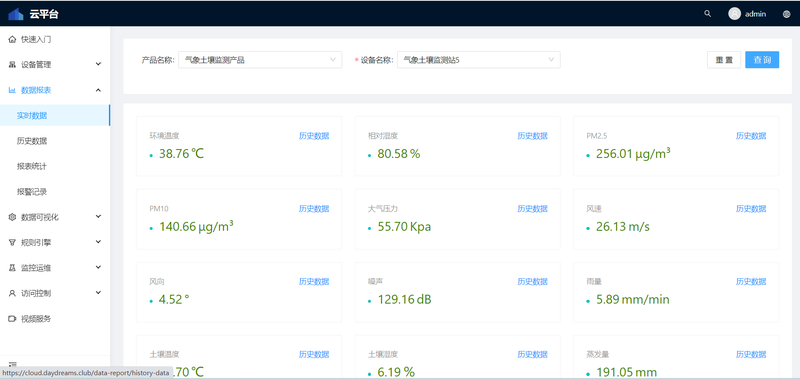Click the 云平台 title text
This screenshot has height=379, width=800.
[44, 14]
